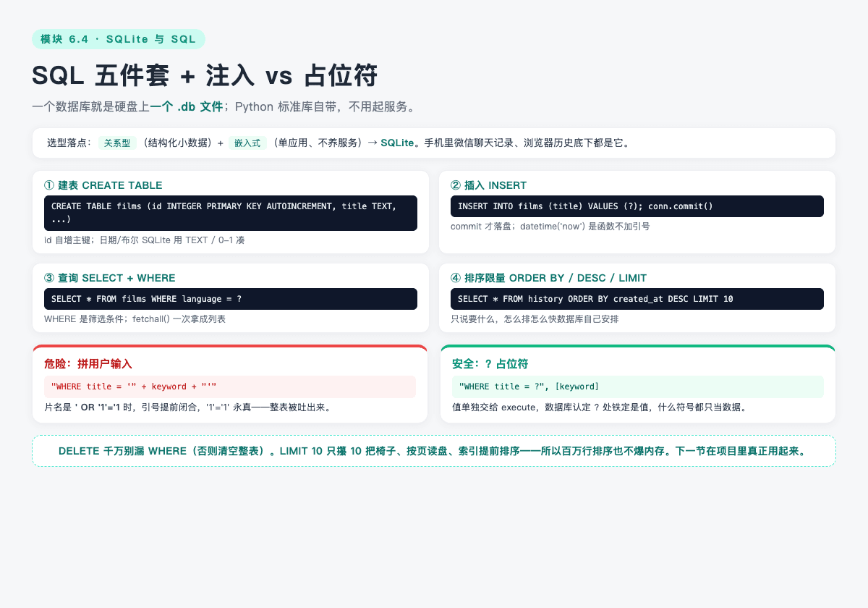Click the 模块 6.4 · SQLite 与 SQL badge
868x608 pixels.
119,39
